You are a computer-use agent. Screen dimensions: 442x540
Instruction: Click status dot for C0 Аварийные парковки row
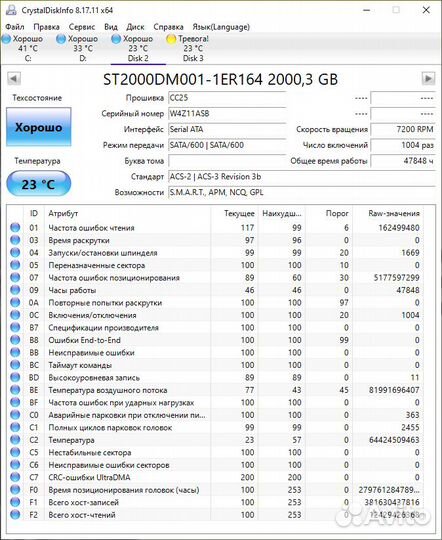click(x=15, y=415)
